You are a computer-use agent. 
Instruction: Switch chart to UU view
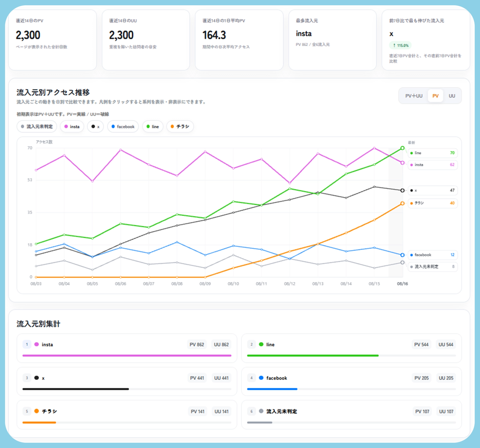[x=452, y=96]
